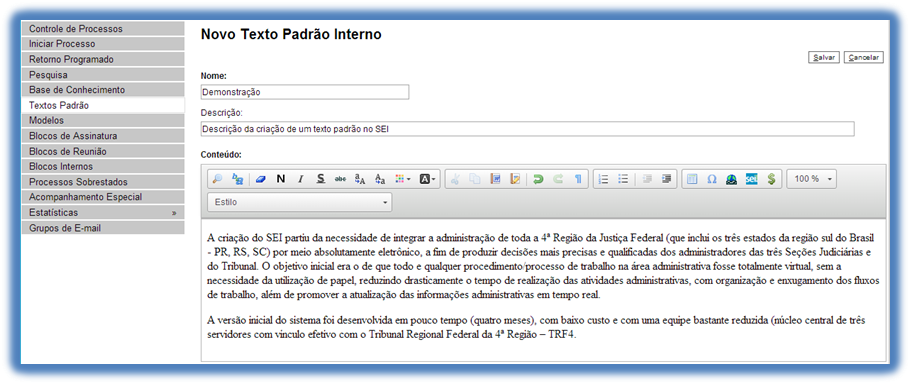Open Pesquisa menu item

[103, 75]
